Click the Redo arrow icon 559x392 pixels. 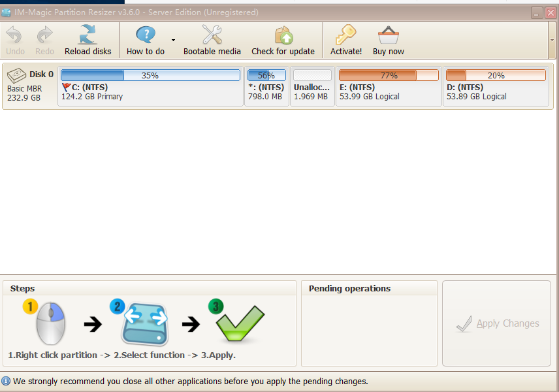[45, 35]
